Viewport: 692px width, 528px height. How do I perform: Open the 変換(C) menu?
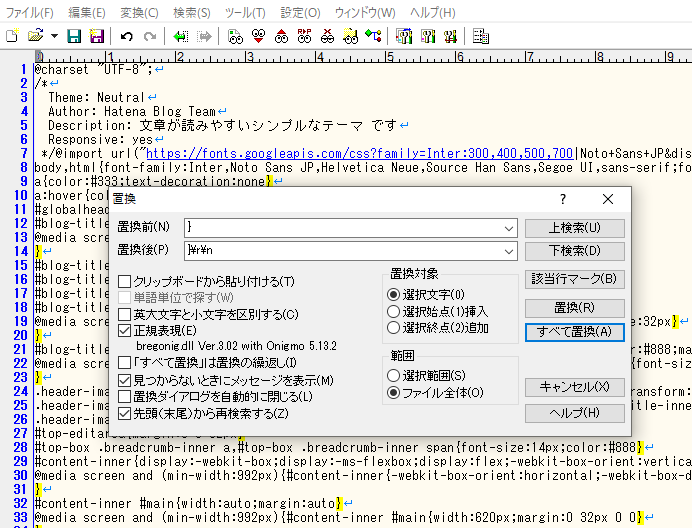tap(139, 13)
